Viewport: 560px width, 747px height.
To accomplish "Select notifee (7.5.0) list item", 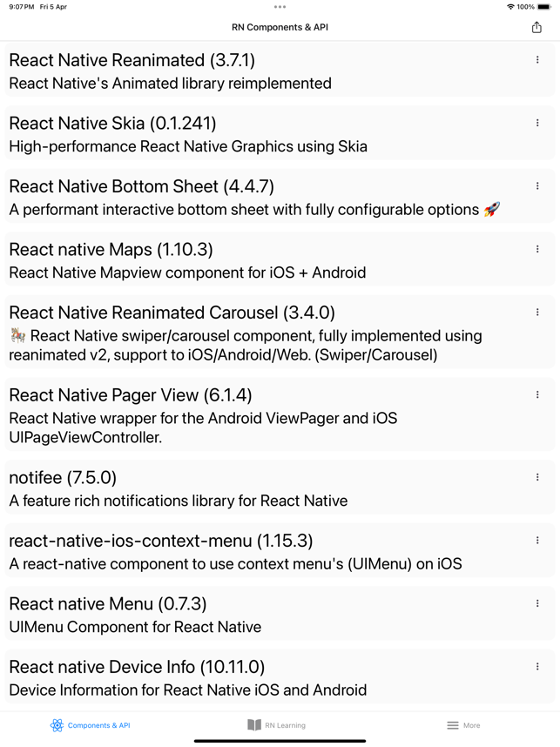I will click(x=280, y=488).
